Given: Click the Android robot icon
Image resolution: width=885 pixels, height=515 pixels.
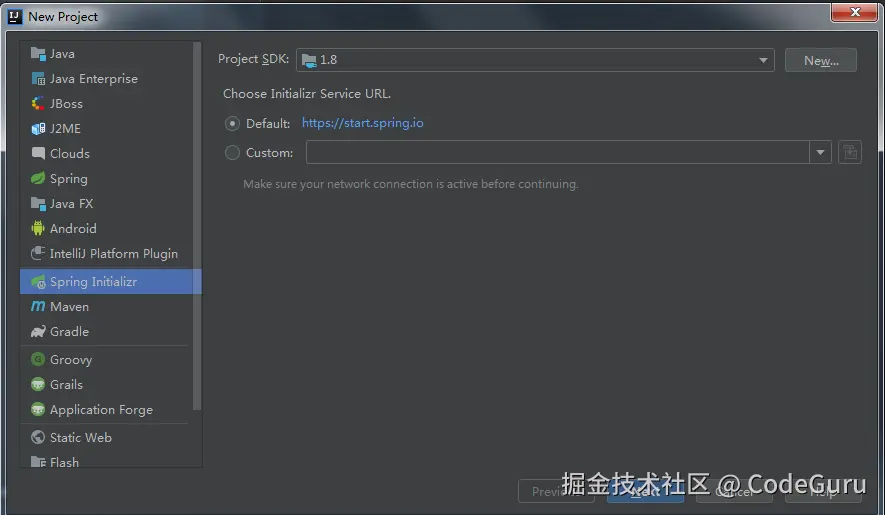Looking at the screenshot, I should coord(38,229).
